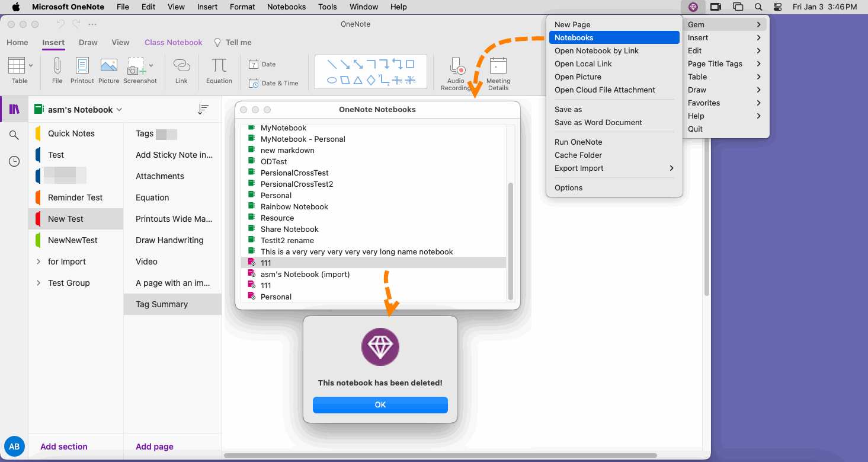Open title bar more options ellipsis

(92, 24)
